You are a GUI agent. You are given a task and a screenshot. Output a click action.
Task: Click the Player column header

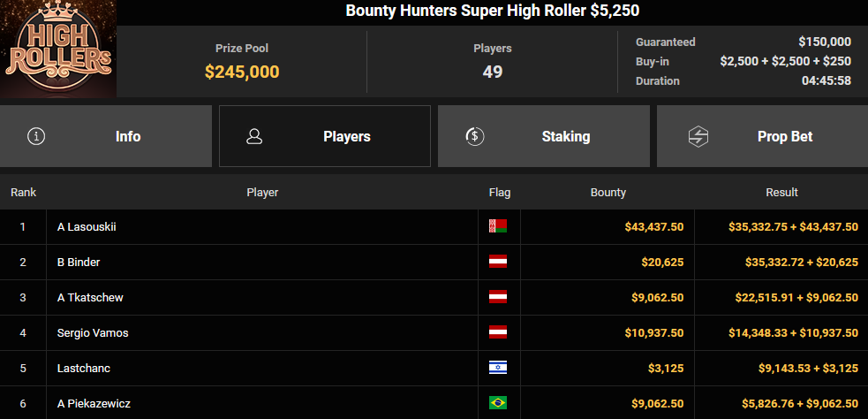coord(262,192)
